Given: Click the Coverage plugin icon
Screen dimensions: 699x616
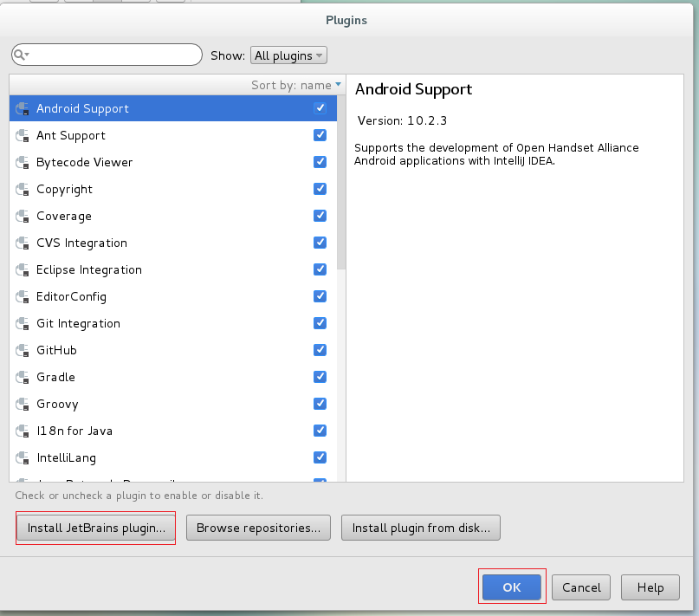Looking at the screenshot, I should point(23,217).
